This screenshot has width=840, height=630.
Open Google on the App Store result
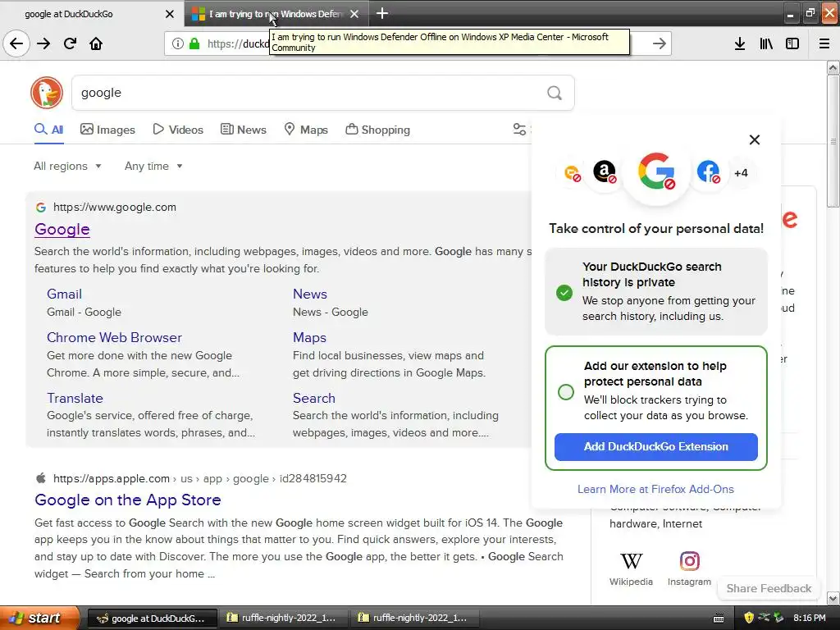(x=127, y=500)
